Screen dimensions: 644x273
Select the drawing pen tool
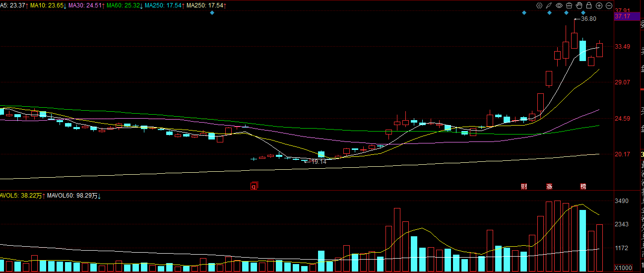coord(549,5)
